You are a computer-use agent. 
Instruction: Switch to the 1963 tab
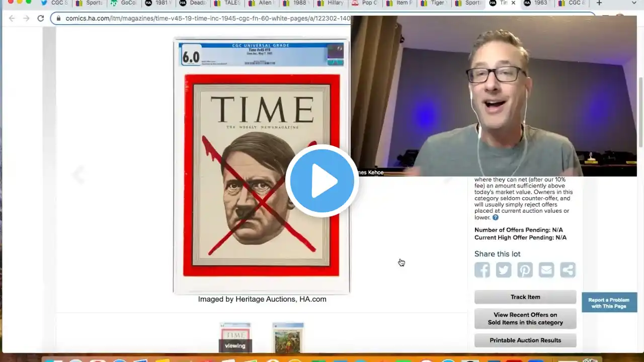pos(537,3)
